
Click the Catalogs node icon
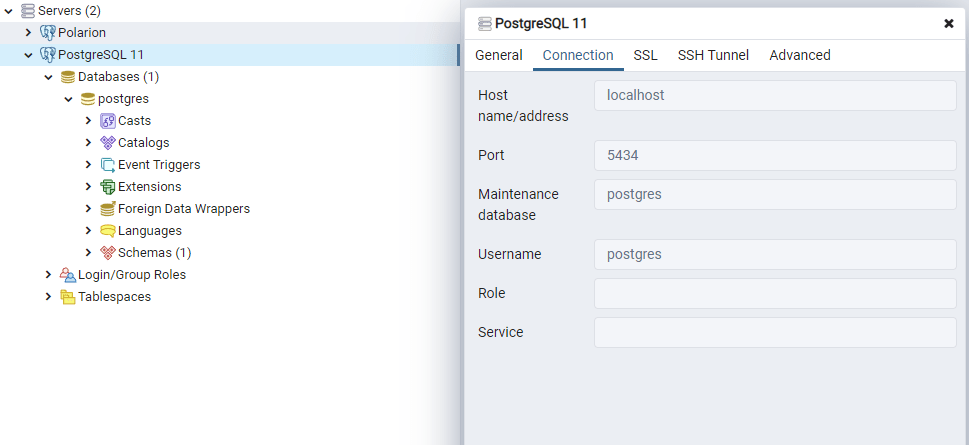pos(108,143)
